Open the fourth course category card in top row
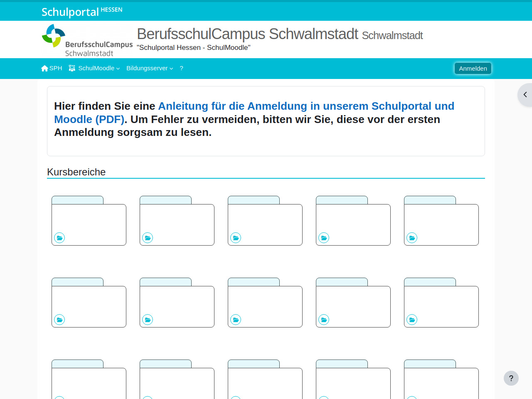532x399 pixels. pyautogui.click(x=353, y=222)
